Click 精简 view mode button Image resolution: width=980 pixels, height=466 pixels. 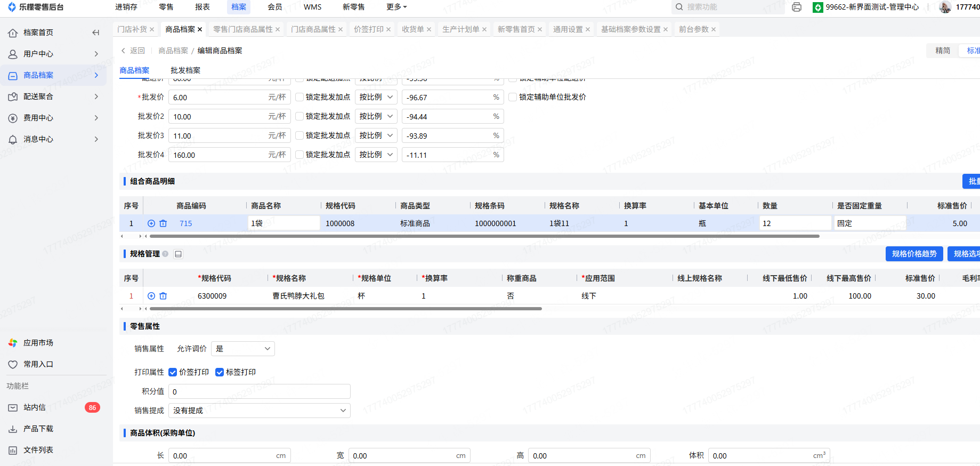(943, 51)
